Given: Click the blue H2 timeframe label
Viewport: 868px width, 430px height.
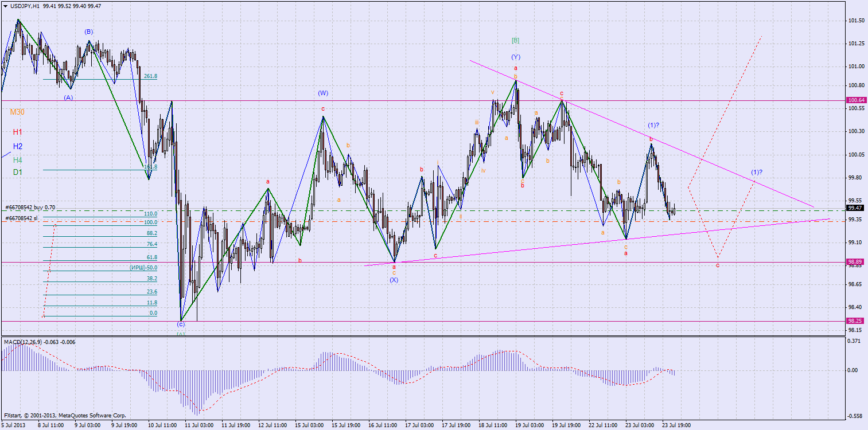Looking at the screenshot, I should click(x=18, y=146).
